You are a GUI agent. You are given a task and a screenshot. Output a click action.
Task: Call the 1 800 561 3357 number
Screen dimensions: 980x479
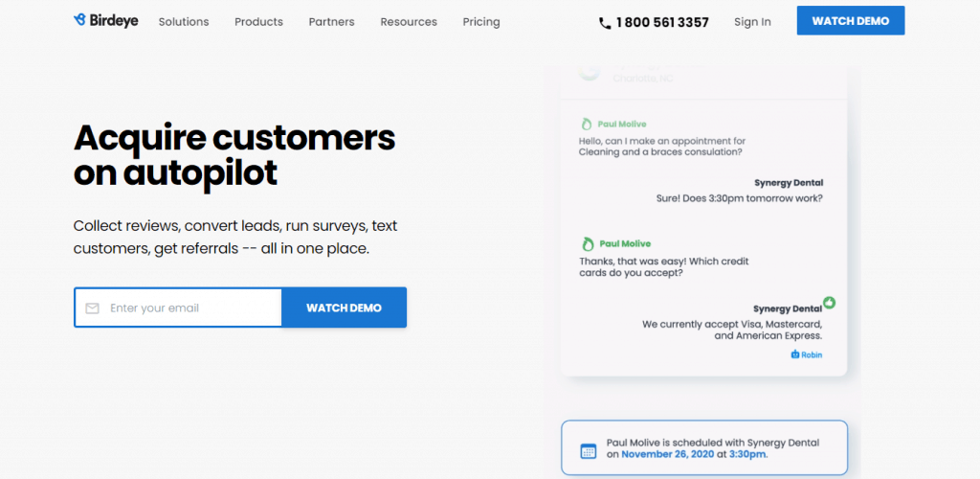tap(662, 22)
